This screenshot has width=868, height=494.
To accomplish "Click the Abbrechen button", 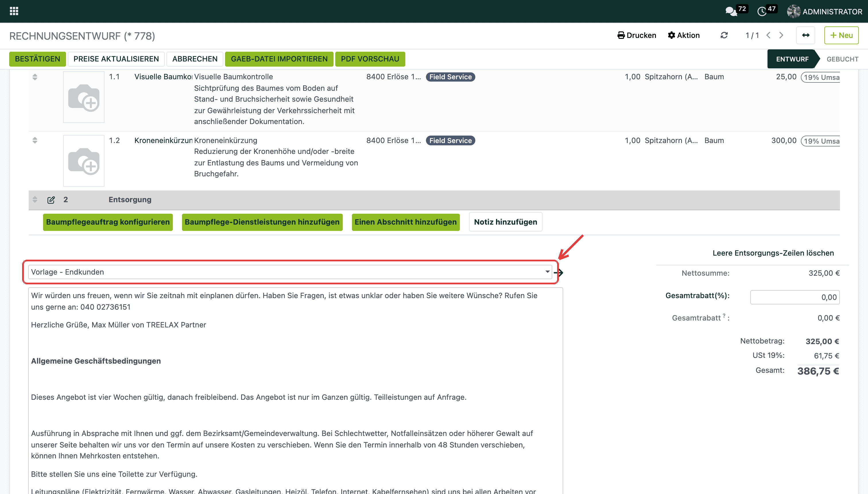I will click(x=195, y=59).
